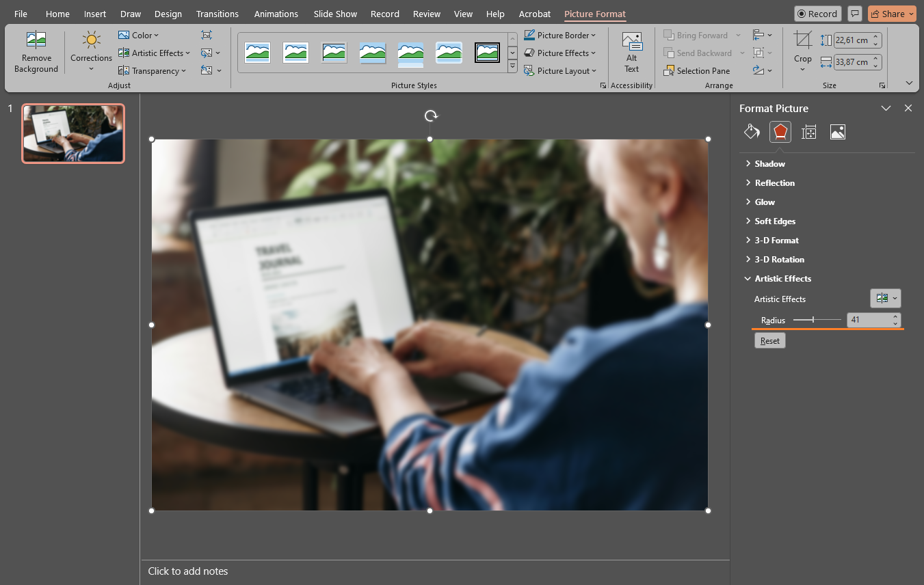Open the Align objects menu
Viewport: 924px width, 585px height.
762,35
